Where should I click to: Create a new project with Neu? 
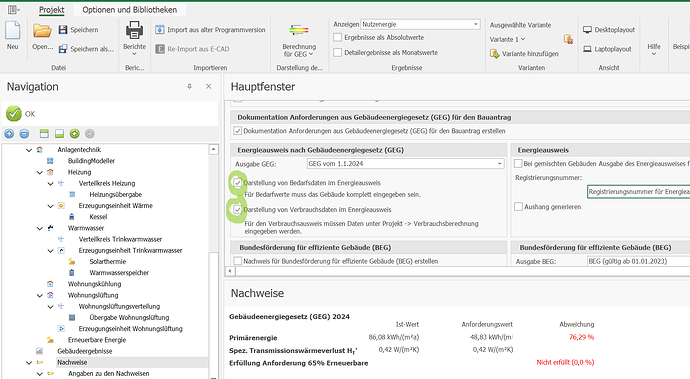12,36
